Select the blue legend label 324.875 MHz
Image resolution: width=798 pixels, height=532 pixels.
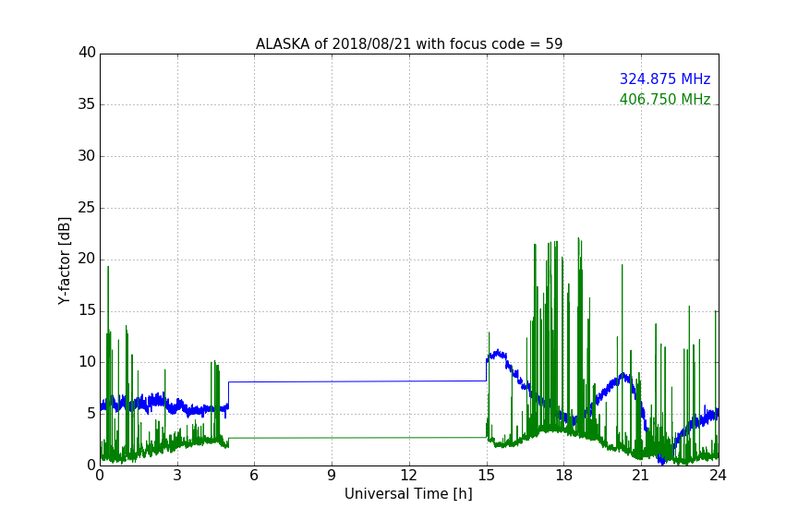click(x=665, y=79)
